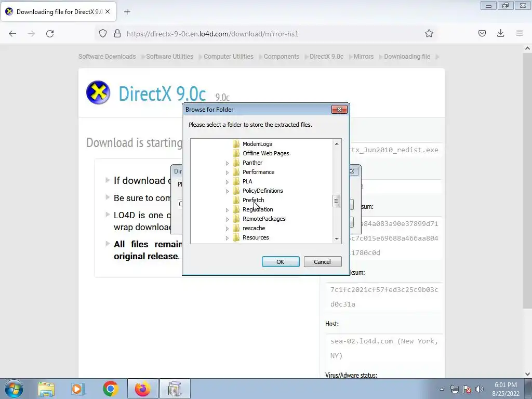Open Google Chrome from the taskbar

[110, 389]
